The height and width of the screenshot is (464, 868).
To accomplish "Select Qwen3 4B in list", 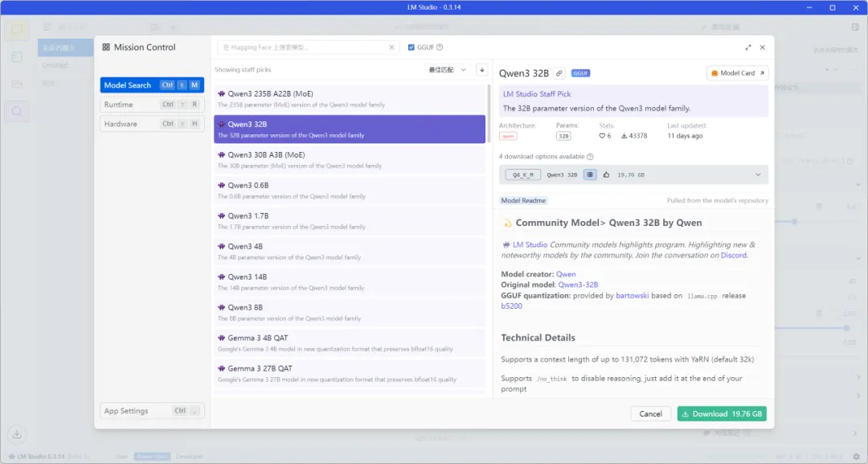I will click(350, 251).
